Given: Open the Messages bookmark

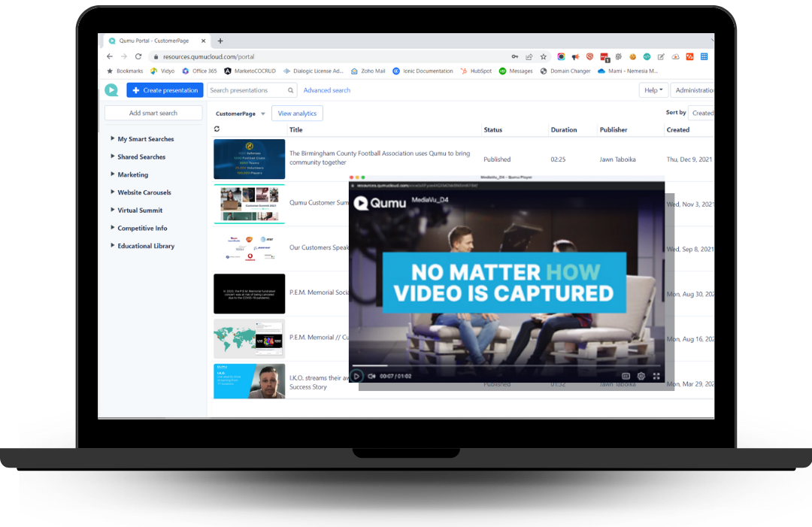Looking at the screenshot, I should (516, 71).
